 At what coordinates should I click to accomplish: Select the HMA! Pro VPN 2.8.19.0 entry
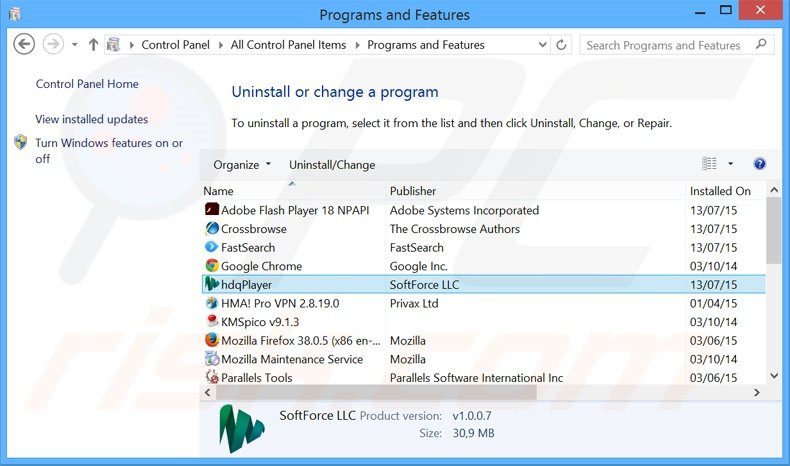coord(280,303)
